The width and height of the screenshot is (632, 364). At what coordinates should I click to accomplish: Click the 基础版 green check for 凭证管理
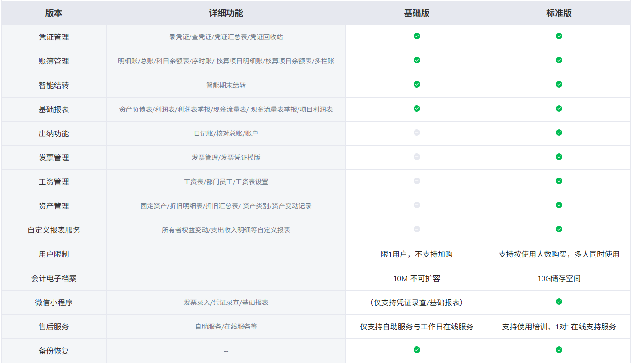pyautogui.click(x=416, y=36)
